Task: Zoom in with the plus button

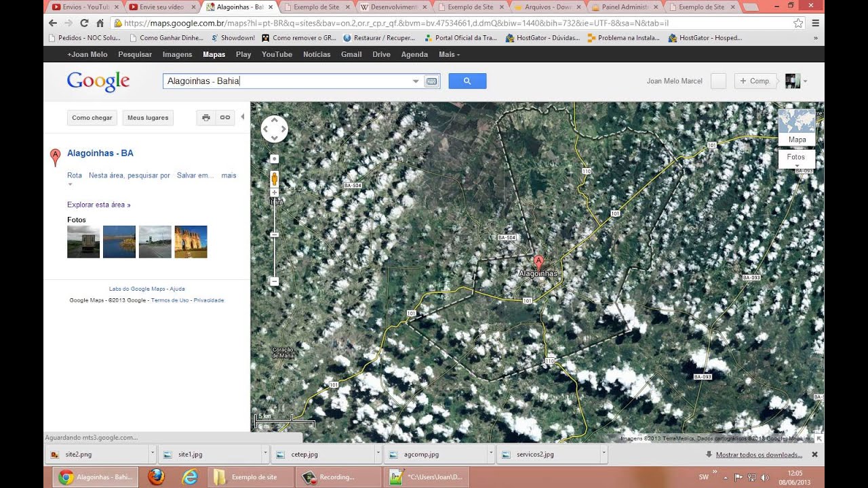Action: coord(274,192)
